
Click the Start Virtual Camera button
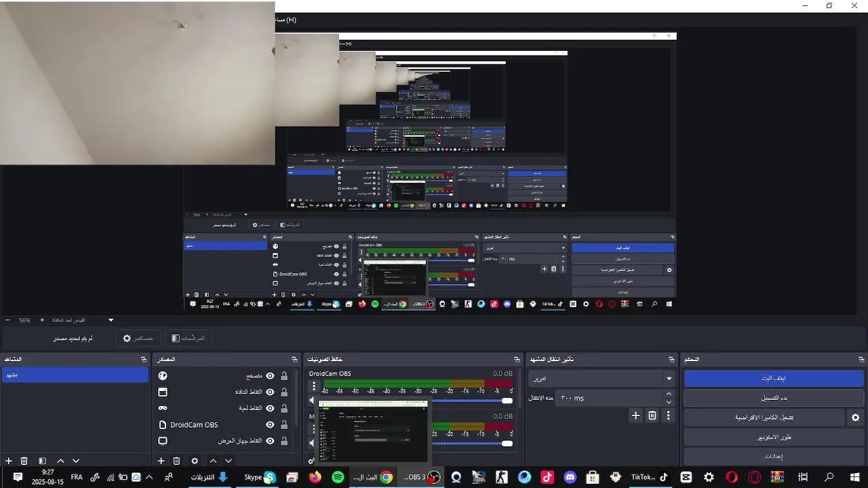click(x=764, y=418)
